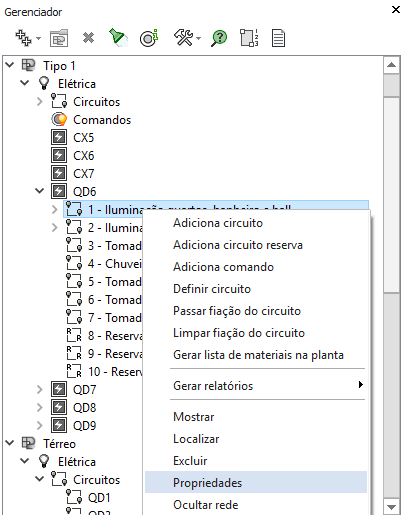Choose Adiciona circuito reserva
This screenshot has height=516, width=404.
238,245
